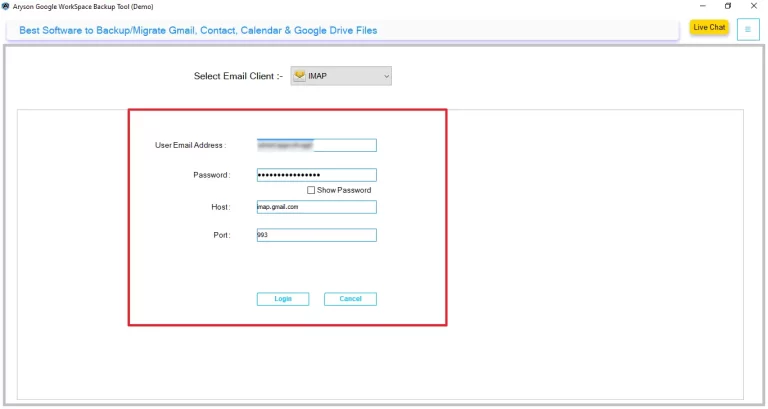Click the Aryson app icon in title bar
Viewport: 768px width, 409px height.
pyautogui.click(x=5, y=6)
